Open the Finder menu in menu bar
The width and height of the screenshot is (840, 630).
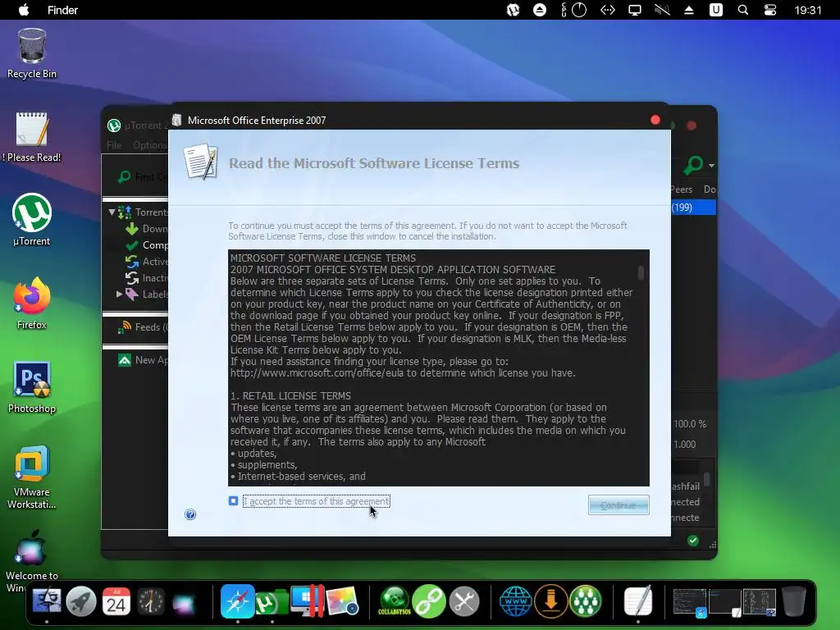point(62,10)
